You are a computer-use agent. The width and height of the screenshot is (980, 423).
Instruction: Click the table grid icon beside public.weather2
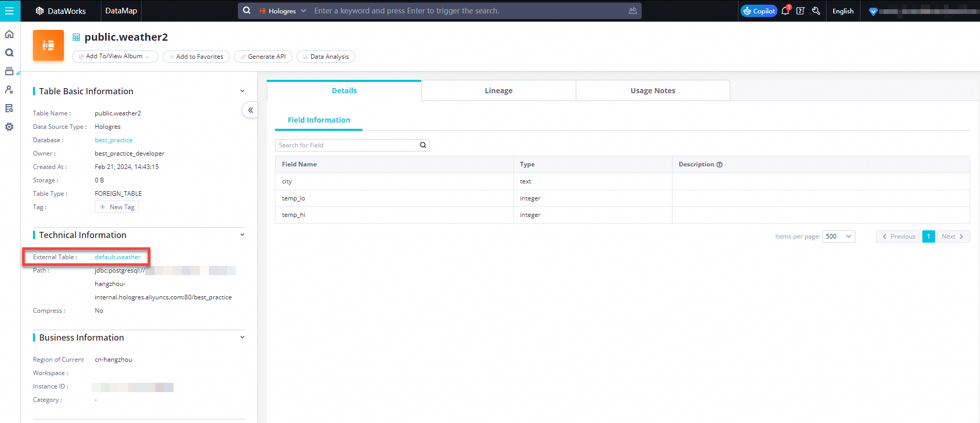click(x=76, y=37)
